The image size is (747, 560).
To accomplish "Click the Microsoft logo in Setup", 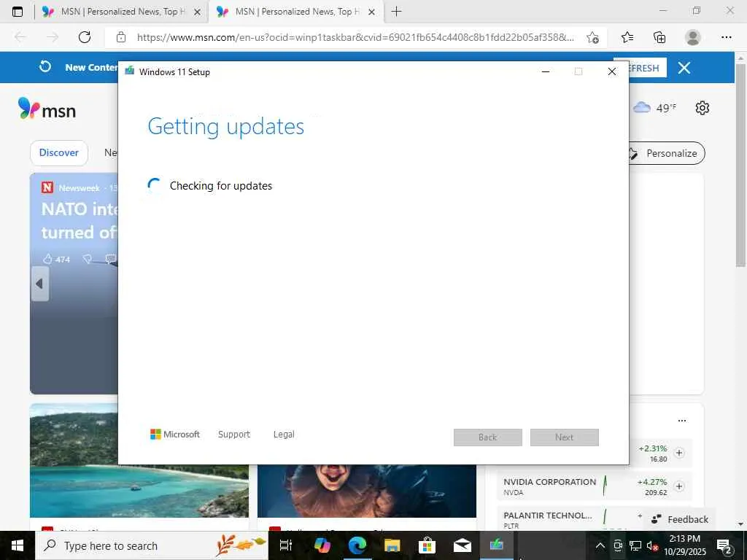I will click(x=175, y=435).
